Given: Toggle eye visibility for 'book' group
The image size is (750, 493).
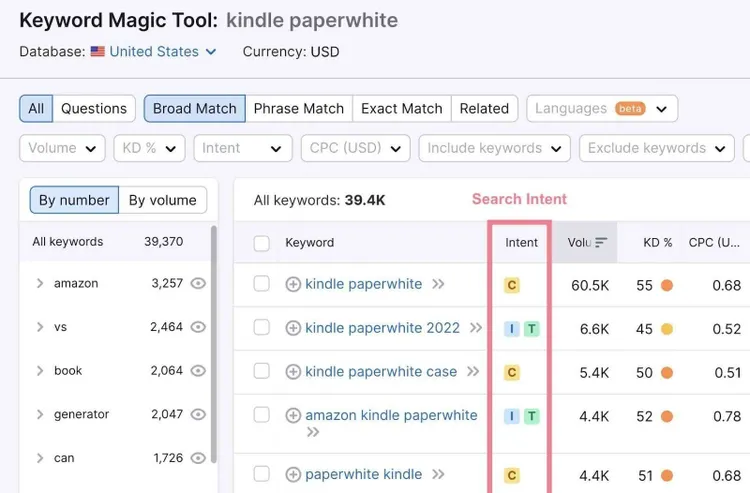Looking at the screenshot, I should pyautogui.click(x=198, y=371).
